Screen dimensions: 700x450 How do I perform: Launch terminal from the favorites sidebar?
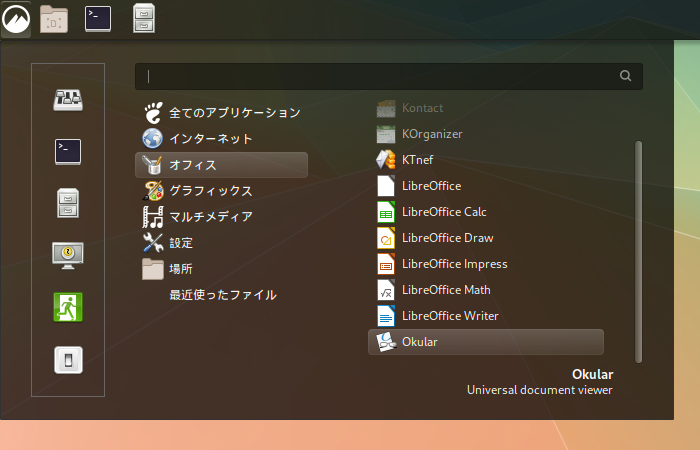point(68,152)
